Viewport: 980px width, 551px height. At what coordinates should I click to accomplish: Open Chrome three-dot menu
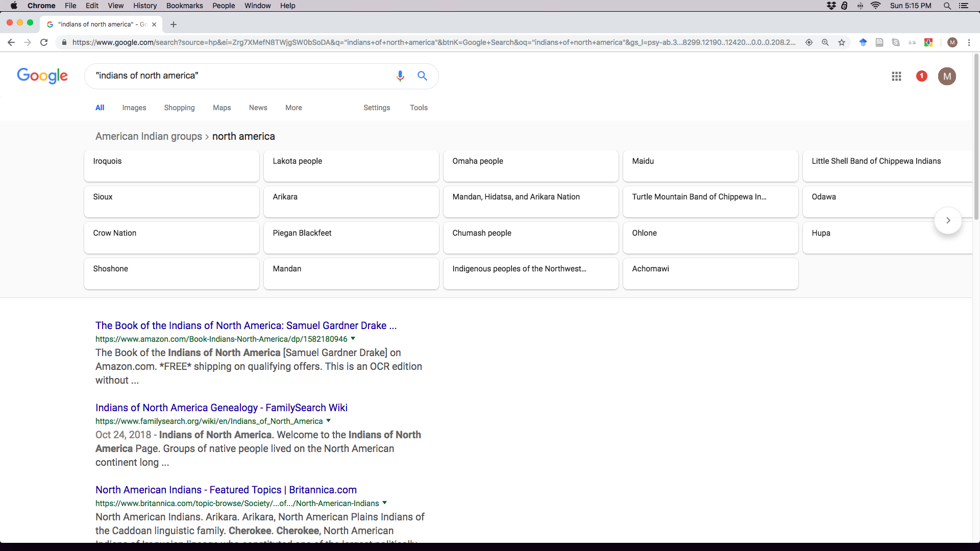[x=969, y=42]
